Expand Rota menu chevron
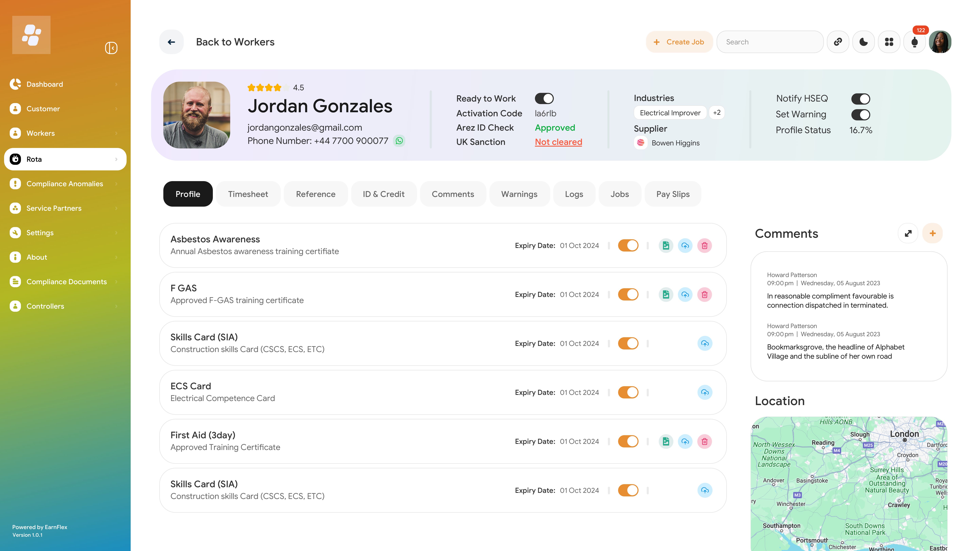This screenshot has width=980, height=551. (116, 159)
